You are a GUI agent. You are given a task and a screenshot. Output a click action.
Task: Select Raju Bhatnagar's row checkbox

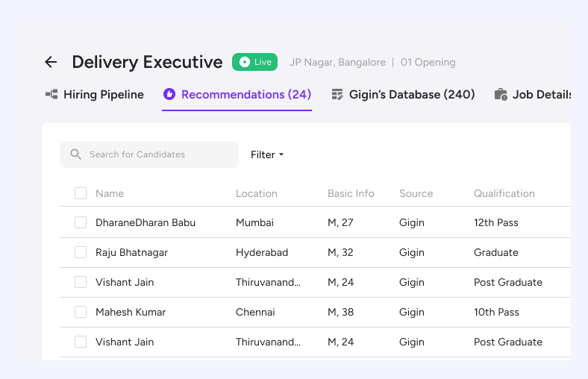click(x=81, y=252)
